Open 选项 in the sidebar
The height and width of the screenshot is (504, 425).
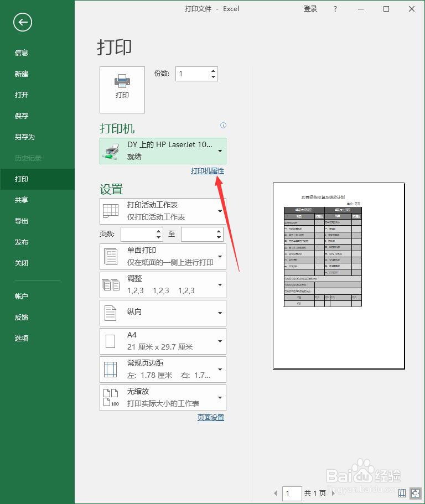pos(22,339)
